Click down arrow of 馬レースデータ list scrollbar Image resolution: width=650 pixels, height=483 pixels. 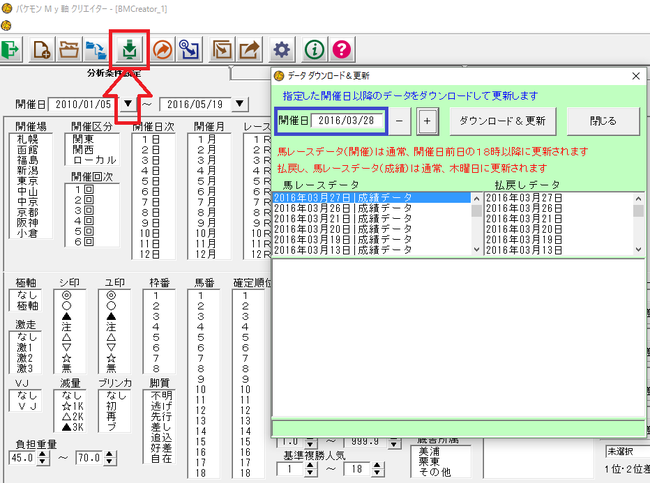(476, 249)
